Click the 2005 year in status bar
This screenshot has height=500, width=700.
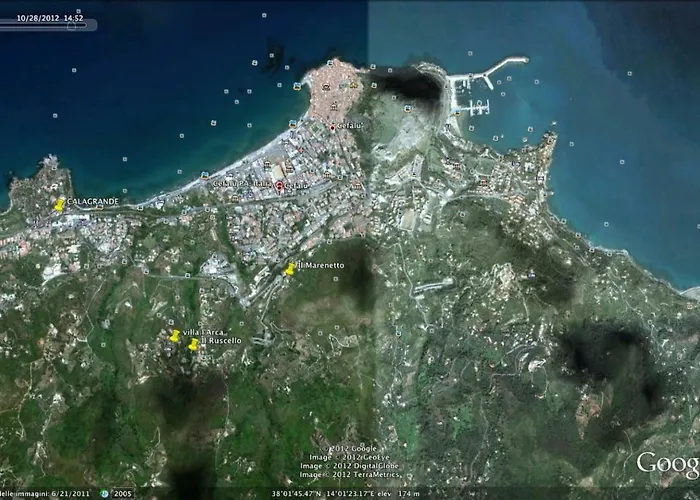(x=122, y=493)
